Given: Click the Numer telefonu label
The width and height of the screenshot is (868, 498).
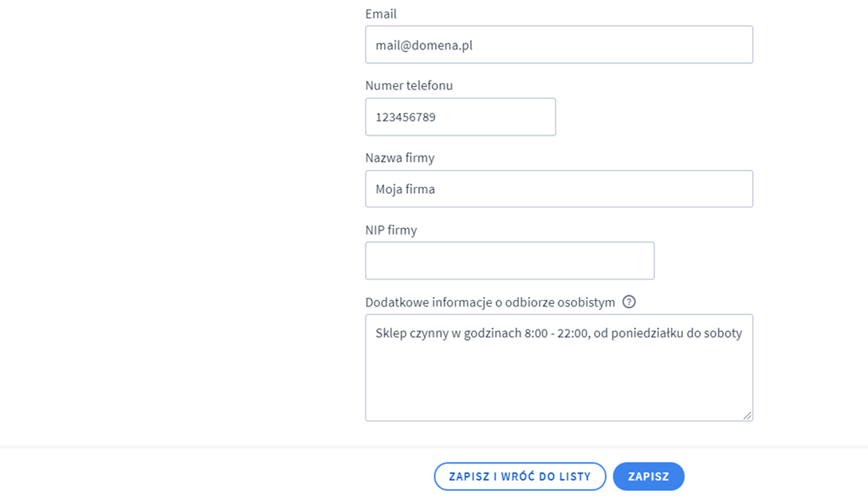Looking at the screenshot, I should click(x=409, y=85).
